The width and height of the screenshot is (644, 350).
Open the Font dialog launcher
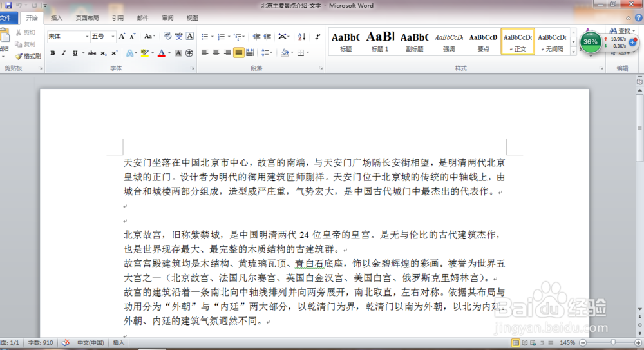point(192,68)
